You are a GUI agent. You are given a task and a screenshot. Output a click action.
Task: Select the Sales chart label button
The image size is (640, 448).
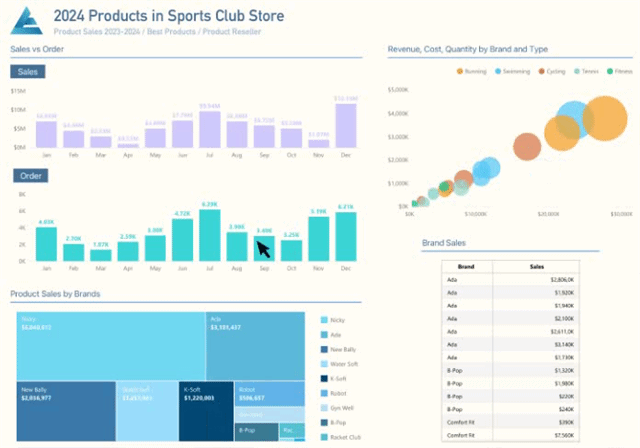click(x=28, y=71)
